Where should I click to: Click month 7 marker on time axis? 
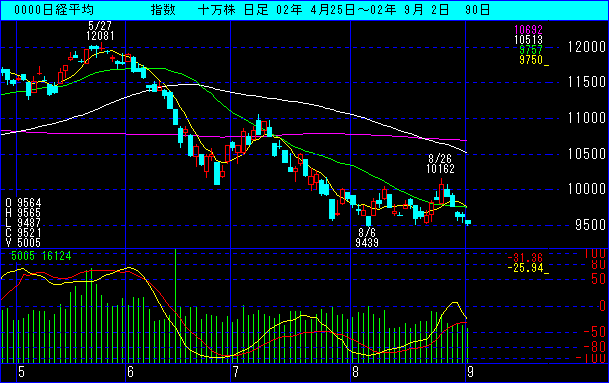pos(235,372)
